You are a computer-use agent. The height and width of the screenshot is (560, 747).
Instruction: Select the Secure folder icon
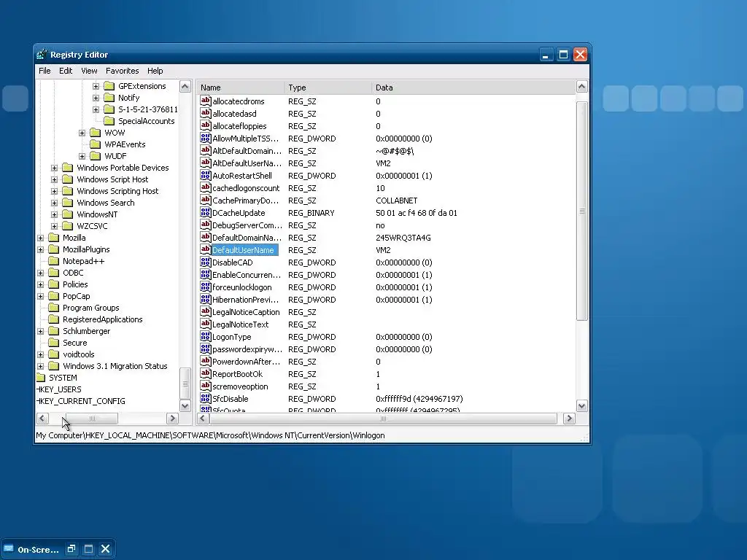pos(54,343)
